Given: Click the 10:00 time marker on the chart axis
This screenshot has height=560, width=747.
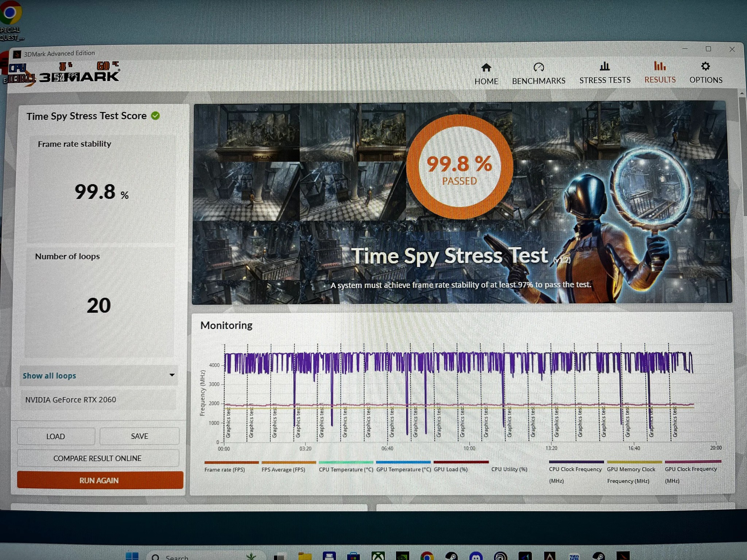Looking at the screenshot, I should [x=469, y=448].
